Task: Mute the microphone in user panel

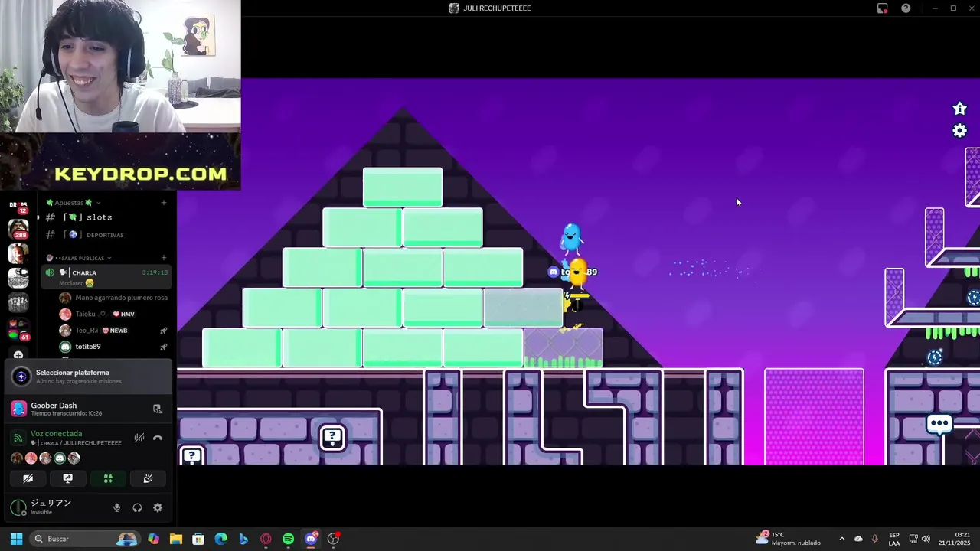Action: tap(117, 507)
